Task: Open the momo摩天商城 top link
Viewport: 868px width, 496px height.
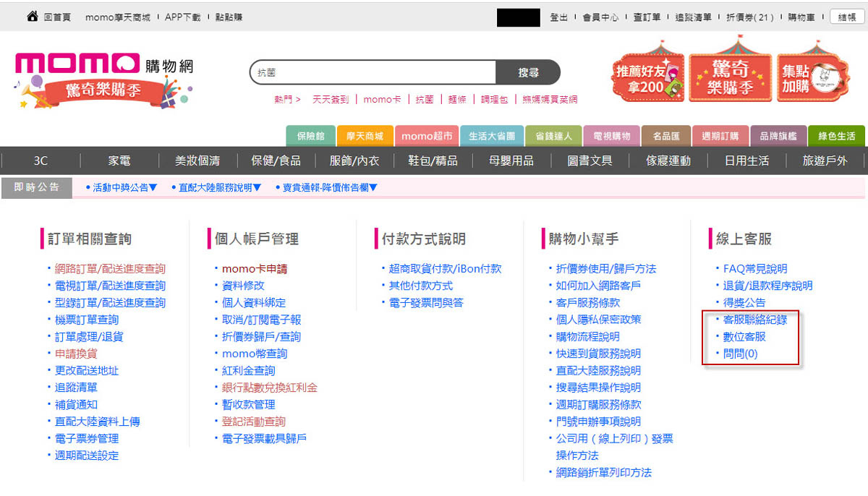Action: tap(117, 17)
